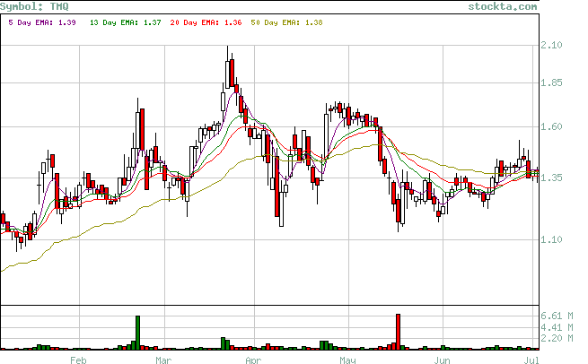Click the Symbol: TMQ title text
This screenshot has height=364, width=588.
[x=34, y=6]
